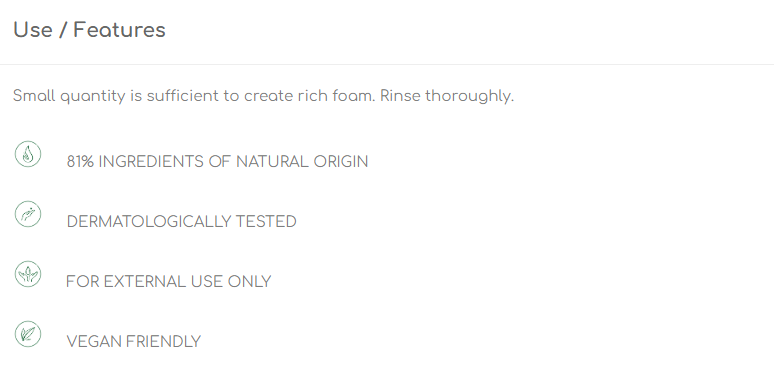Select the leaf icon for Vegan Friendly
Screen dimensions: 774x371
[x=28, y=334]
